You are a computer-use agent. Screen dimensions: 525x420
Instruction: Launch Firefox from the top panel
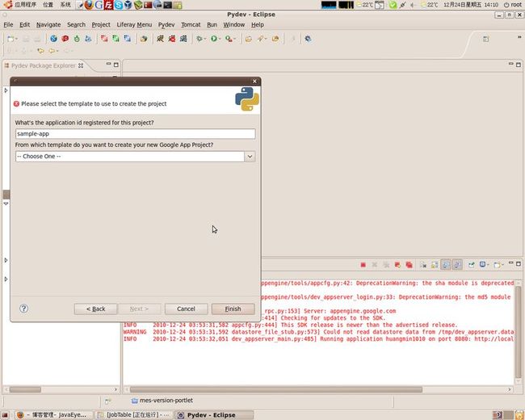pos(89,5)
